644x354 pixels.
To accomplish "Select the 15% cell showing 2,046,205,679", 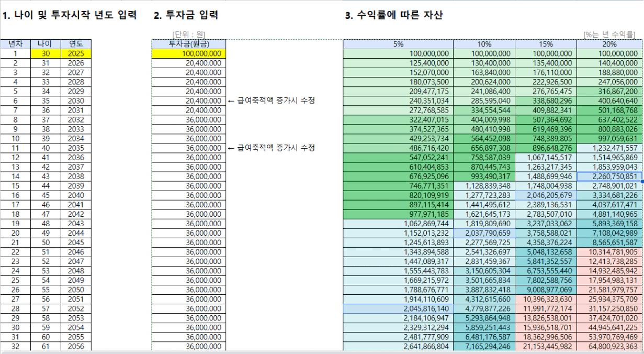I will (x=546, y=195).
